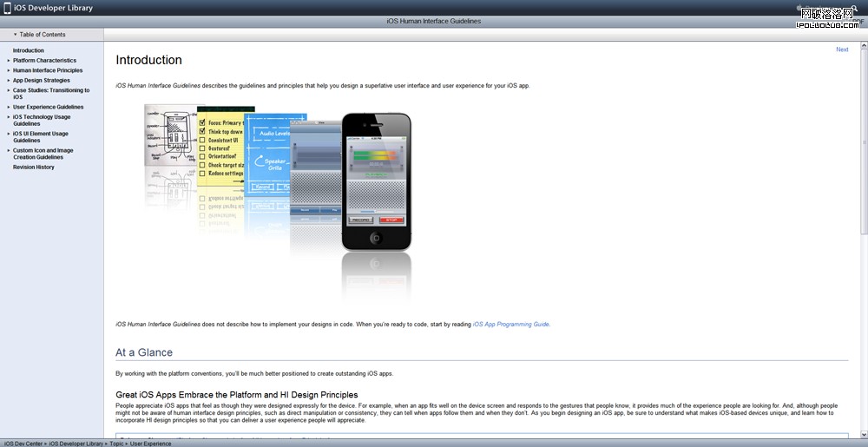Click the At a Glance heading
The height and width of the screenshot is (447, 868).
(144, 352)
